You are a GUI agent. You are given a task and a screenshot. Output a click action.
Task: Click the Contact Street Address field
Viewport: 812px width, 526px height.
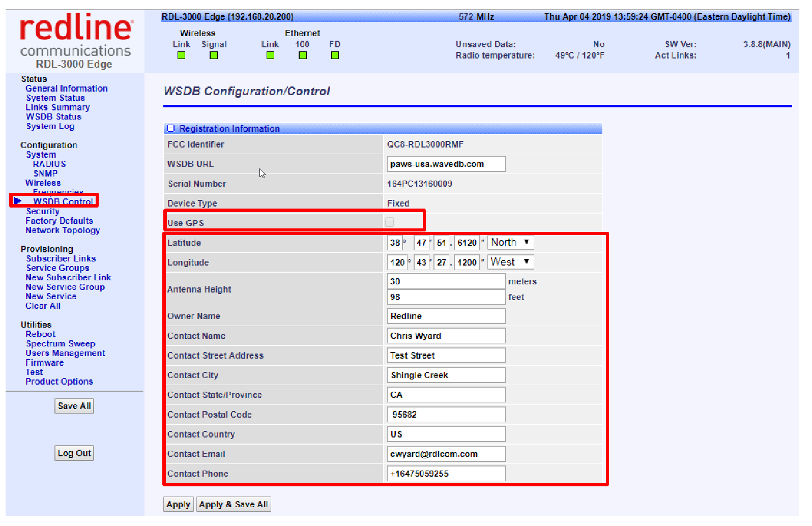point(446,356)
